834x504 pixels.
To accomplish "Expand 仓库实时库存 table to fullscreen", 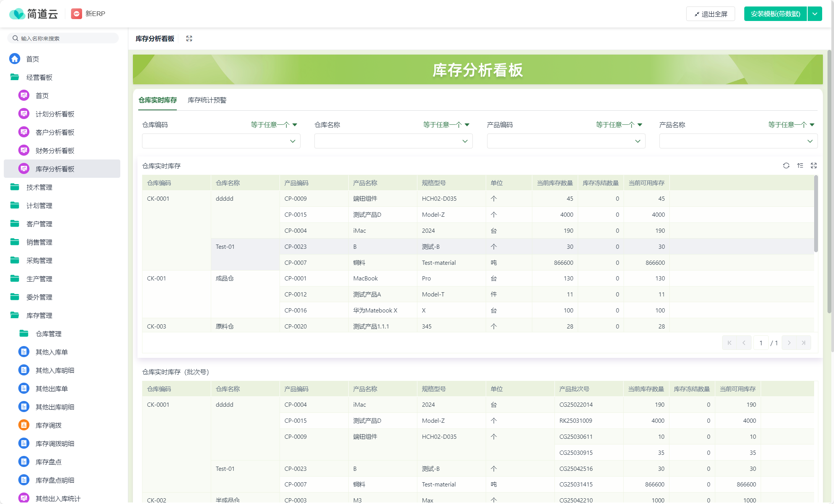I will pyautogui.click(x=814, y=166).
